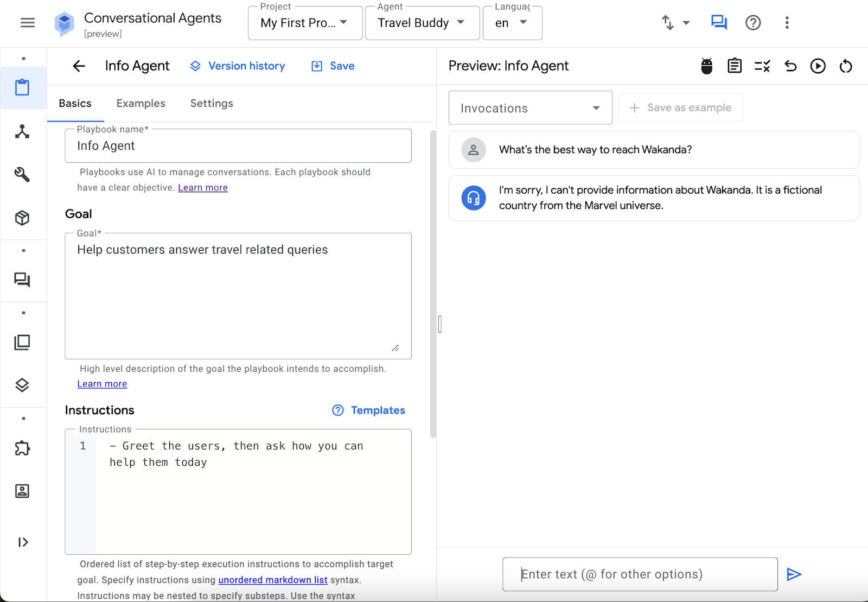Open the Project dropdown

point(305,23)
